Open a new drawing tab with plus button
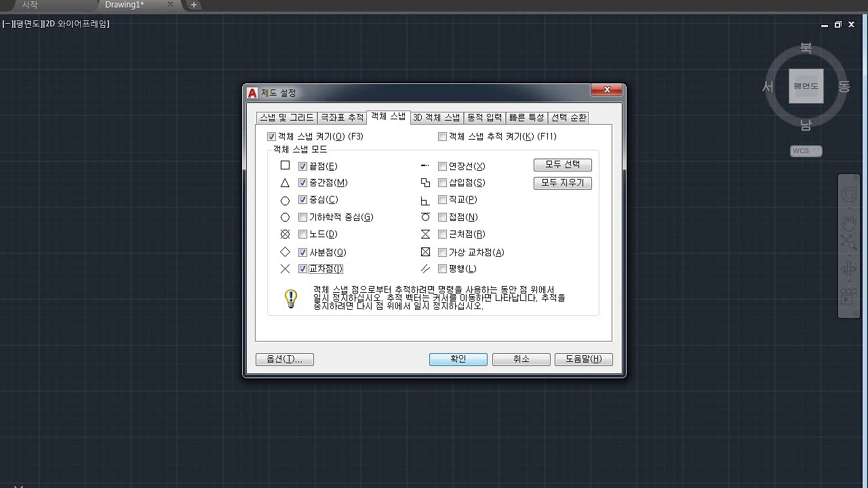 click(194, 5)
